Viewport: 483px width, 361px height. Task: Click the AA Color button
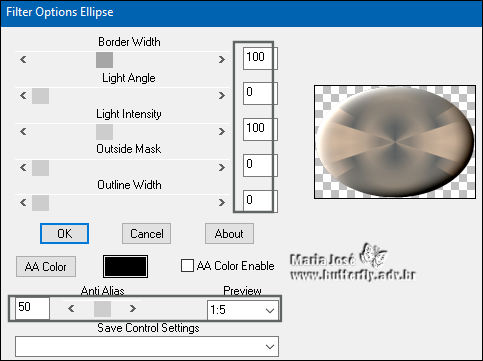coord(46,267)
